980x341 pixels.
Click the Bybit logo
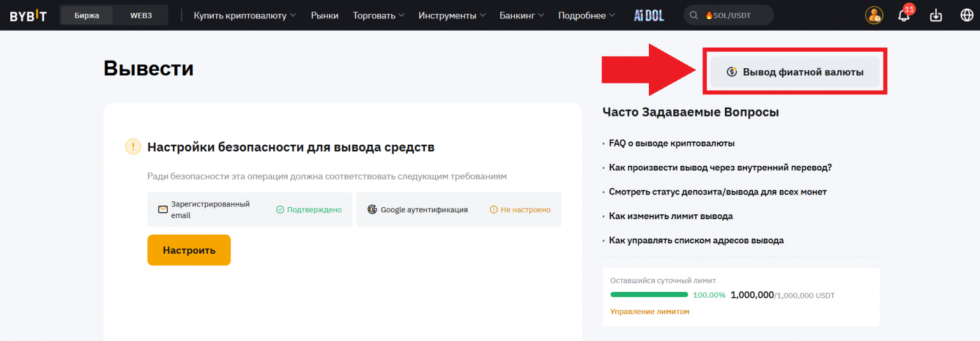28,15
